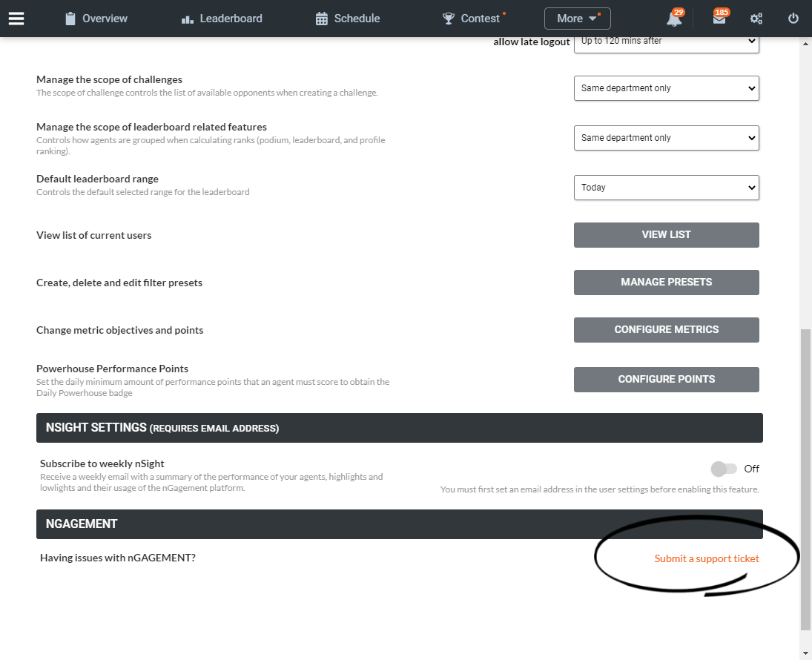The image size is (812, 660).
Task: Open the scope of challenges dropdown
Action: (x=667, y=88)
